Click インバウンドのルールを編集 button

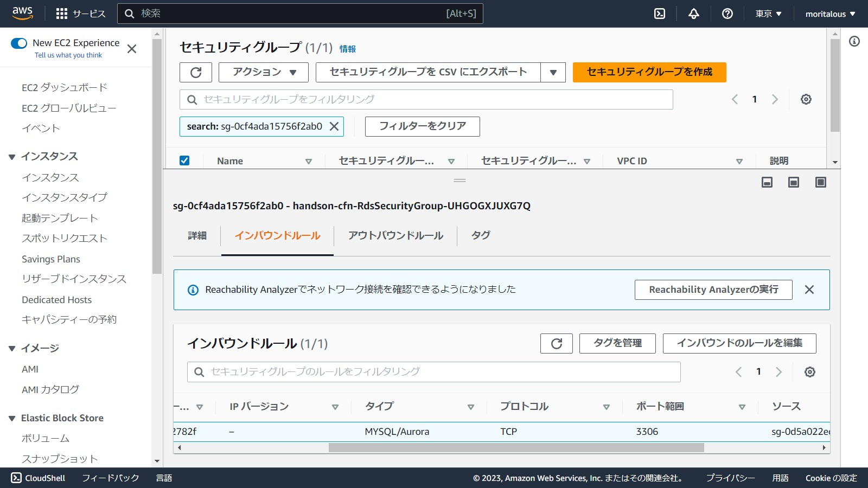click(x=739, y=343)
